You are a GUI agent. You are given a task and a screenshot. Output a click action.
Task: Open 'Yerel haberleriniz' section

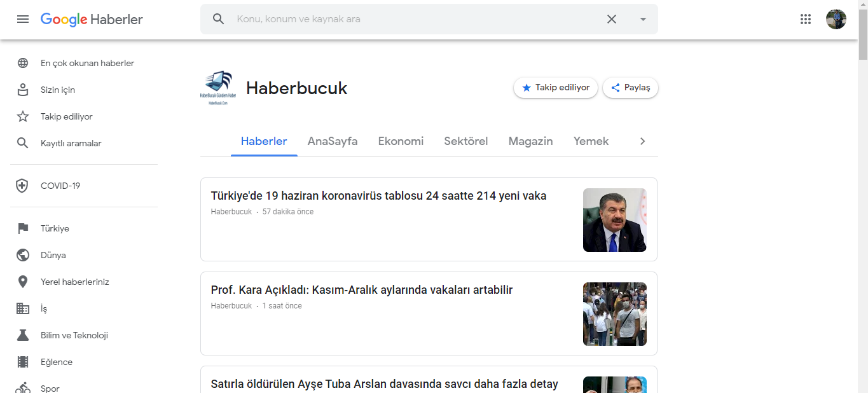75,282
